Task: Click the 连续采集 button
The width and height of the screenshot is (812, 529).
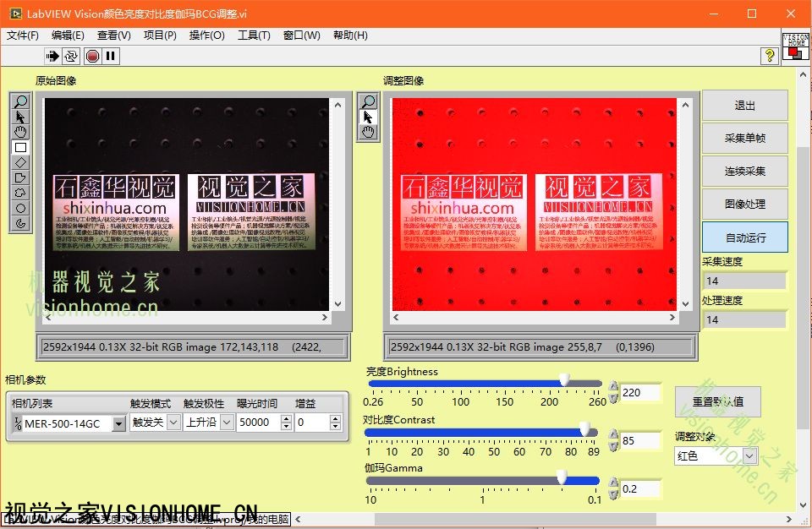Action: click(744, 172)
